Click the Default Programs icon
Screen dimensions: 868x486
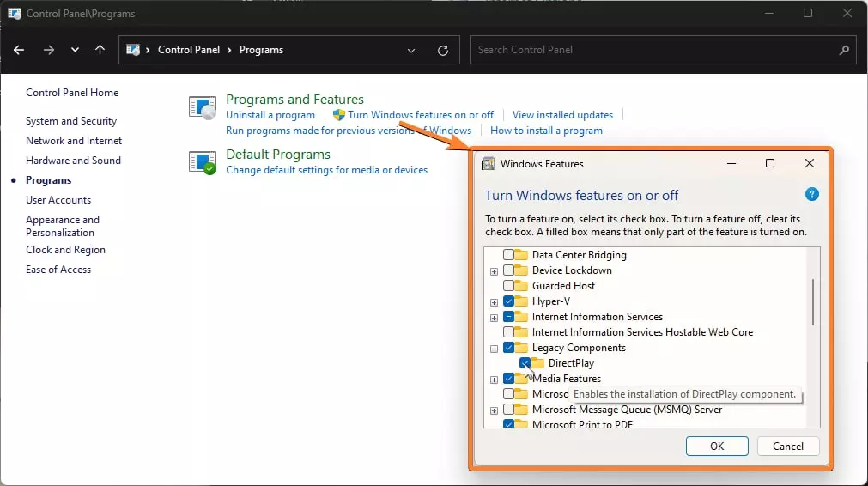pos(203,161)
